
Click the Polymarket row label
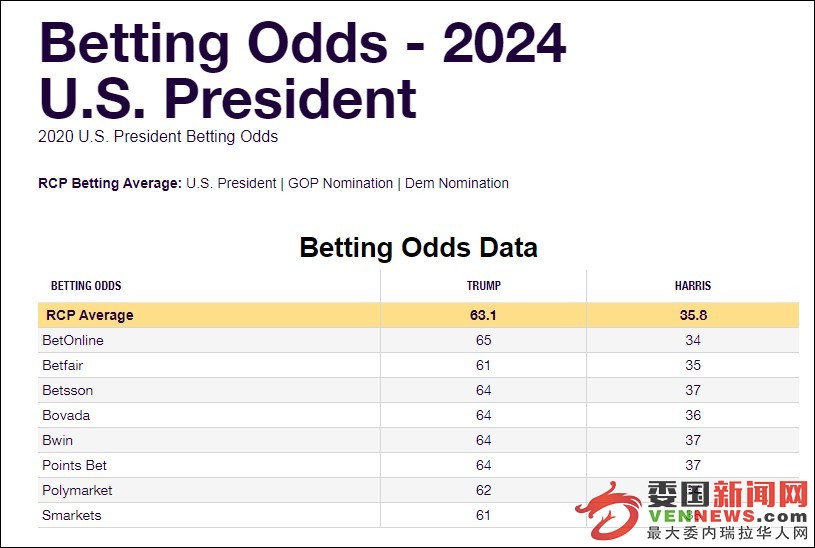(x=77, y=490)
